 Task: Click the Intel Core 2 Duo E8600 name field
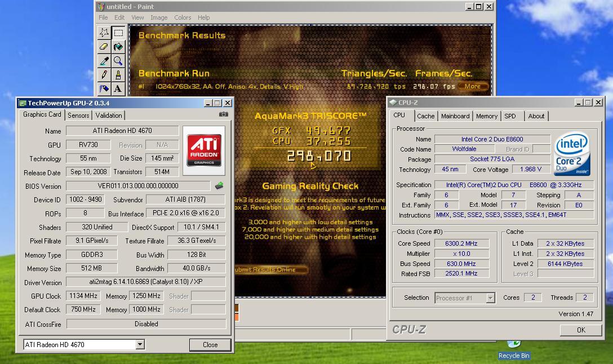tap(492, 139)
